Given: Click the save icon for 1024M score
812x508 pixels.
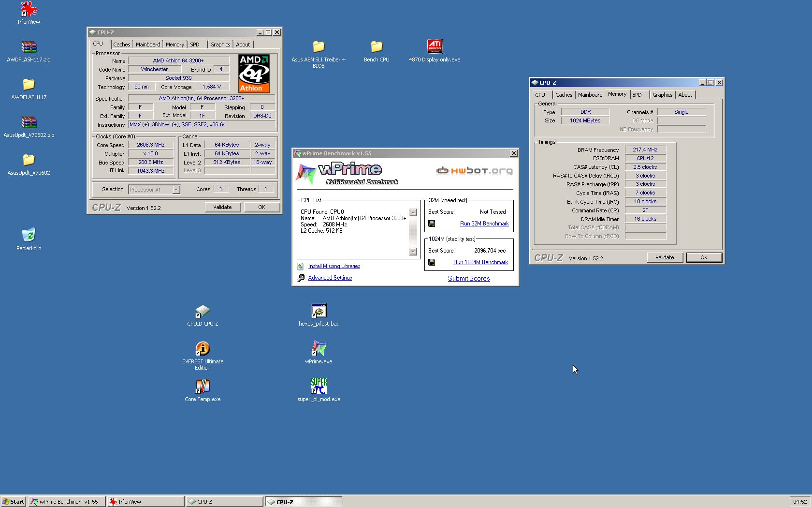Looking at the screenshot, I should [x=432, y=262].
